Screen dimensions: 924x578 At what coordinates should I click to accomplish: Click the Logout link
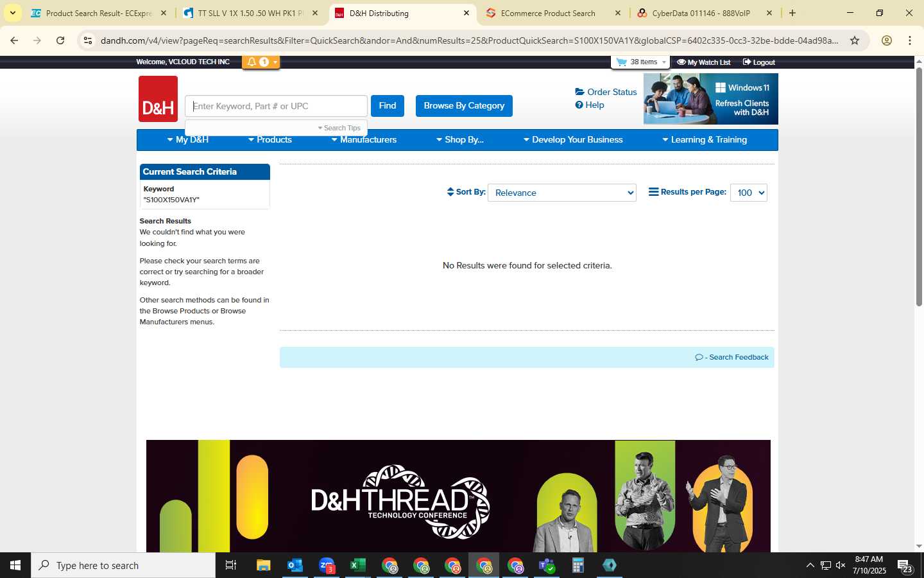(758, 62)
